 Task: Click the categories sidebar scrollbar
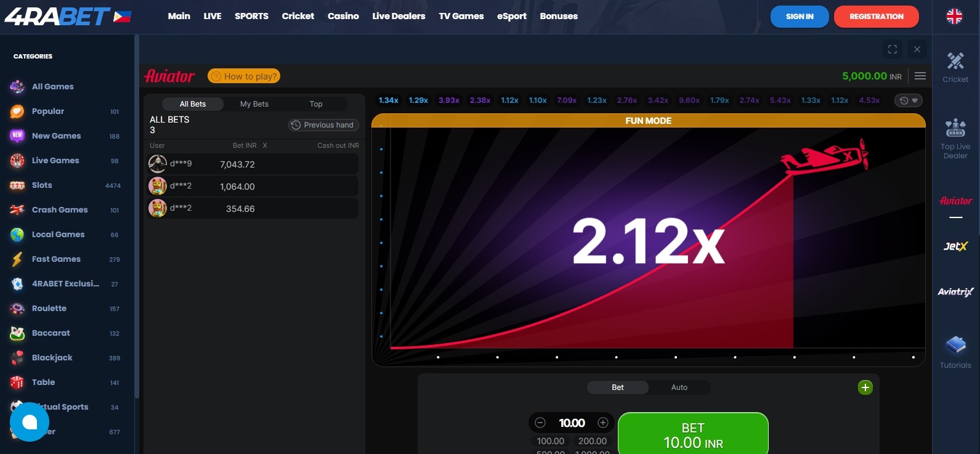137,216
